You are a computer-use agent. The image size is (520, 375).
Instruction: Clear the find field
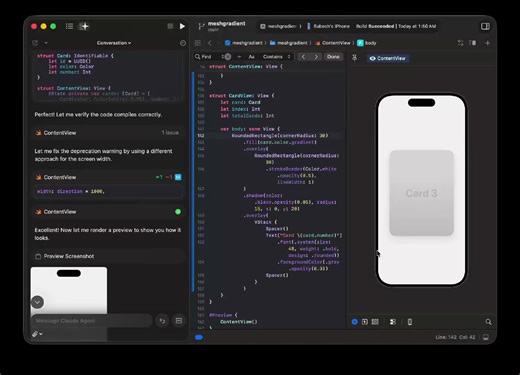tap(228, 57)
